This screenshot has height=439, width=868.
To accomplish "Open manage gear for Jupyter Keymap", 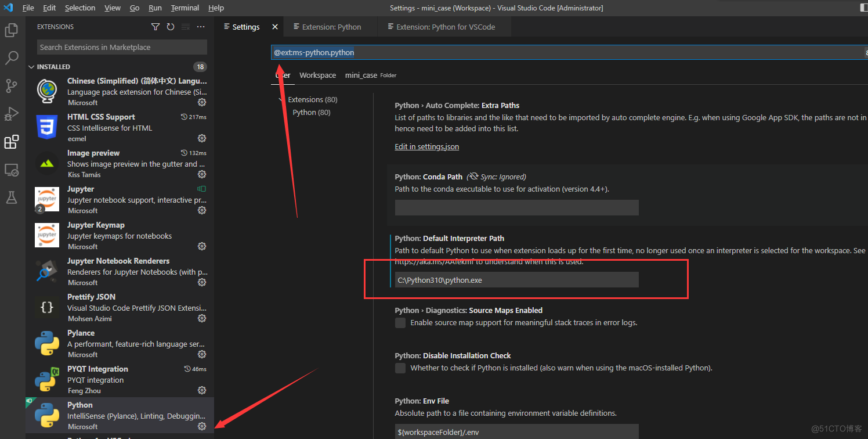I will (x=202, y=246).
